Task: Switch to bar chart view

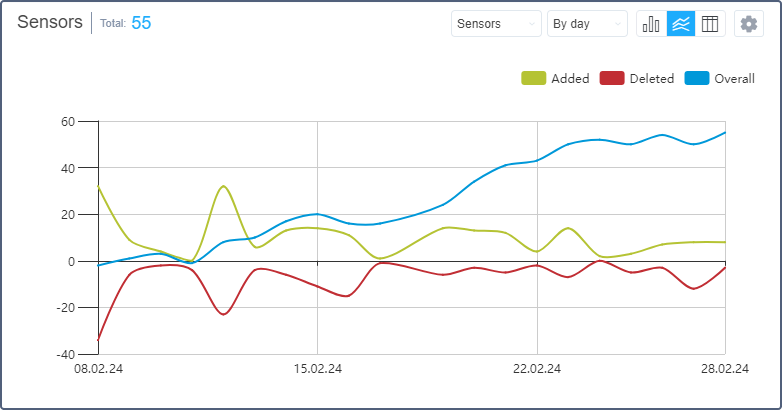Action: 651,24
